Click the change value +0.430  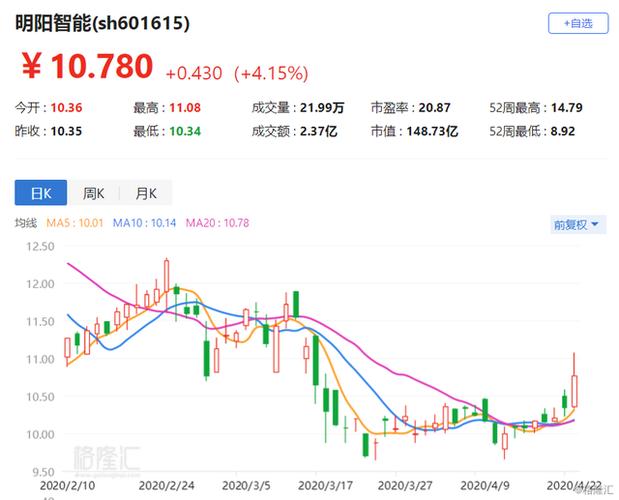click(x=194, y=73)
